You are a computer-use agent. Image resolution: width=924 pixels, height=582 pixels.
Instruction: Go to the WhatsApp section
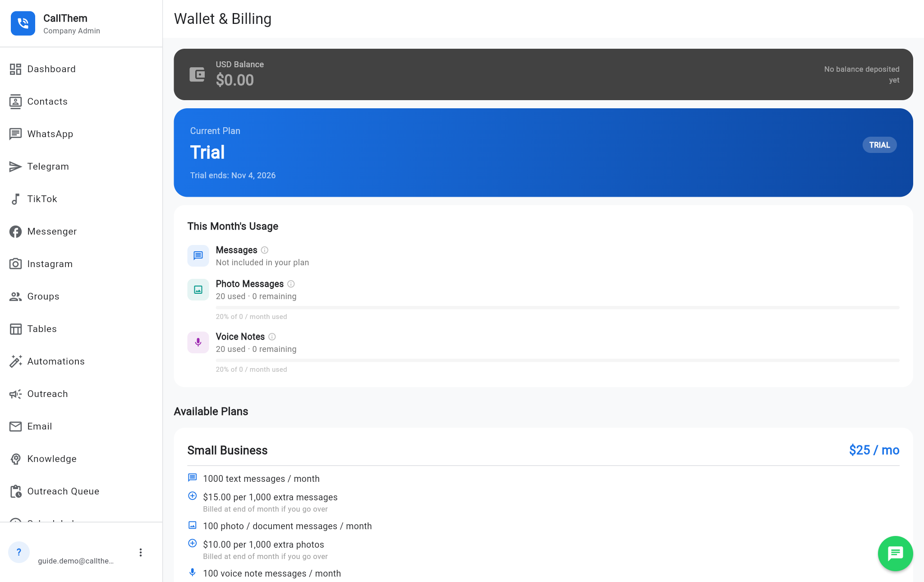[x=81, y=134]
